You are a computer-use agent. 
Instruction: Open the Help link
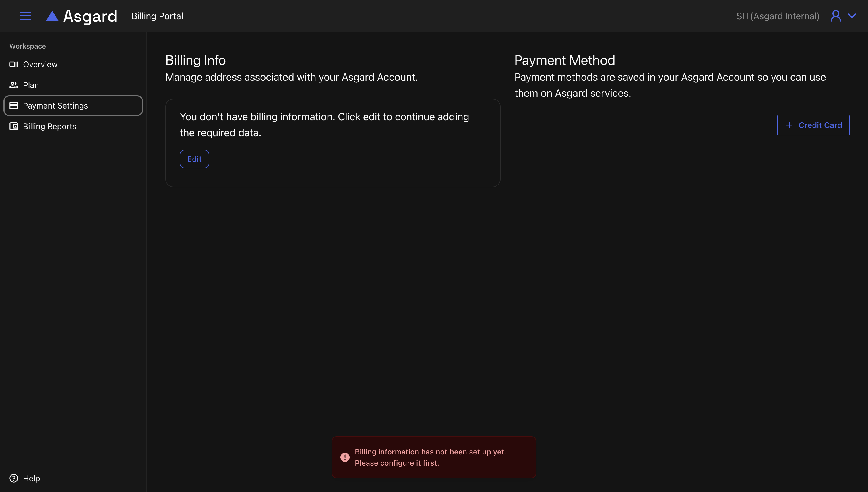tap(31, 478)
